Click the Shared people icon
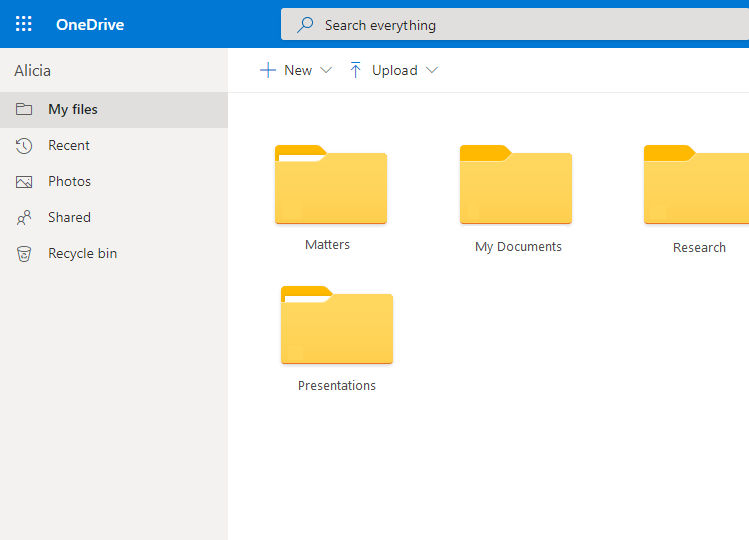The image size is (749, 540). click(24, 217)
